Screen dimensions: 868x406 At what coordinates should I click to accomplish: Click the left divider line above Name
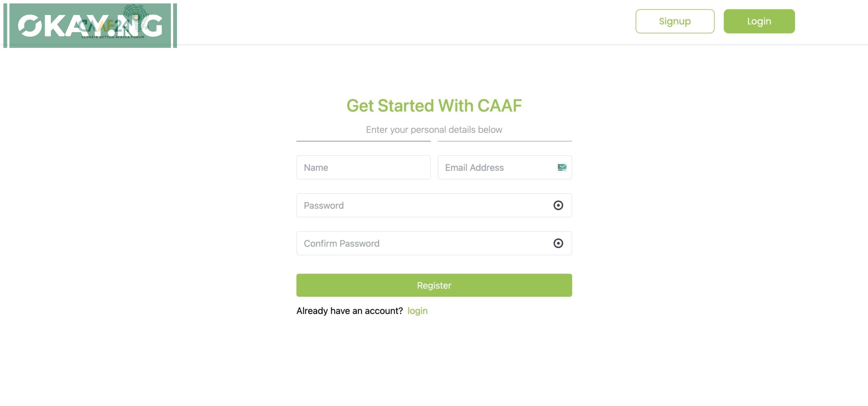pos(363,141)
